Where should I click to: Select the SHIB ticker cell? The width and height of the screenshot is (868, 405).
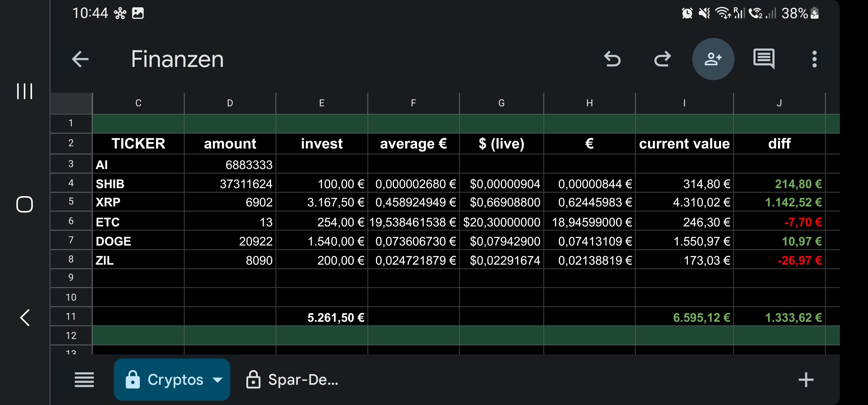[138, 183]
